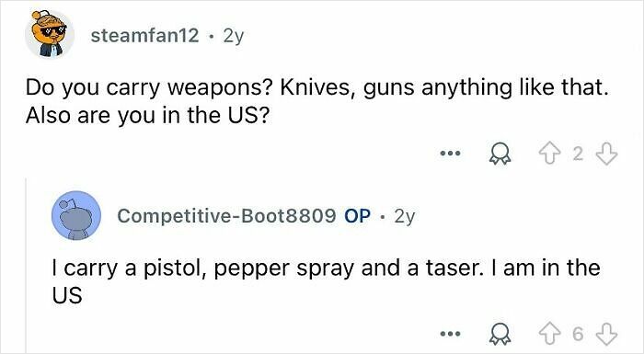Open more options on steamfan12's comment
The image size is (644, 354).
coord(451,154)
